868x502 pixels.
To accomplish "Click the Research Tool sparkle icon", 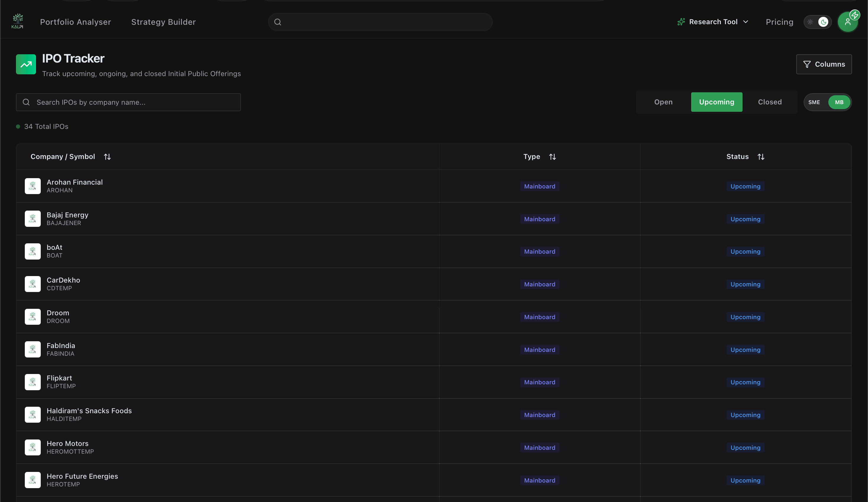I will point(681,22).
